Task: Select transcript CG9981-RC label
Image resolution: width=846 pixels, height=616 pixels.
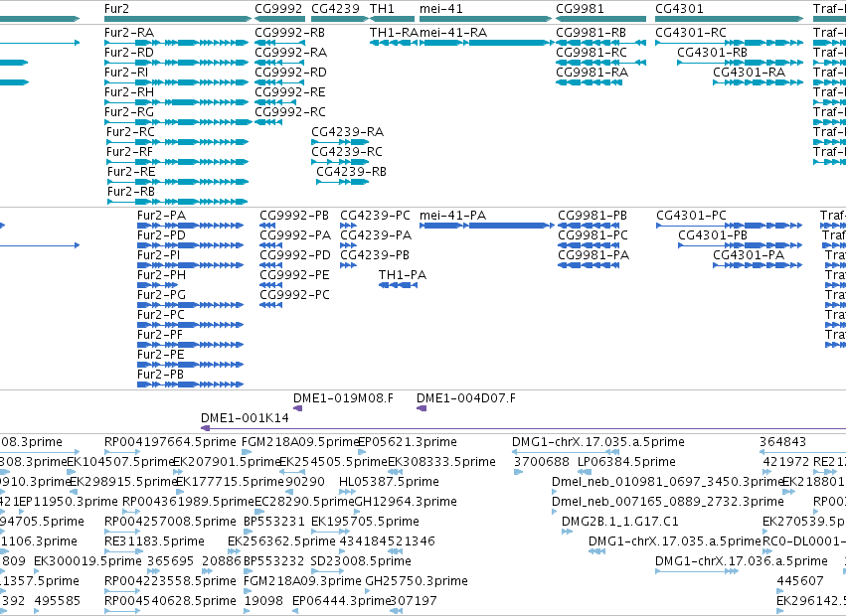Action: (592, 53)
